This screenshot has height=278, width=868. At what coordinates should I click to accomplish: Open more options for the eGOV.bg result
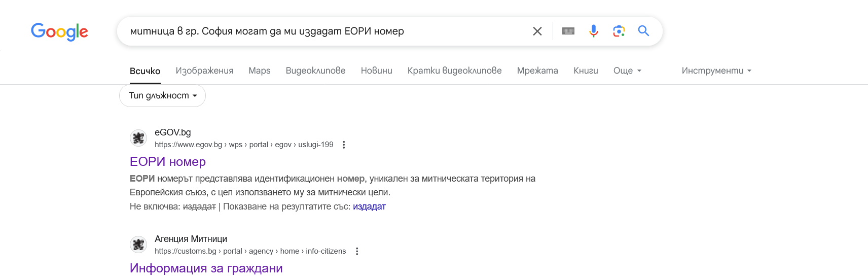(344, 145)
